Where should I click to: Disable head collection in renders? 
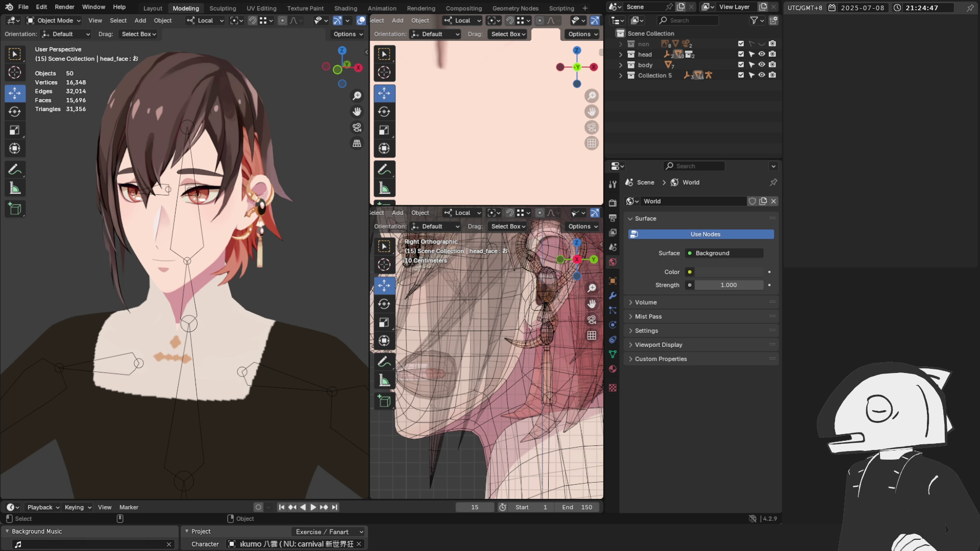coord(772,54)
